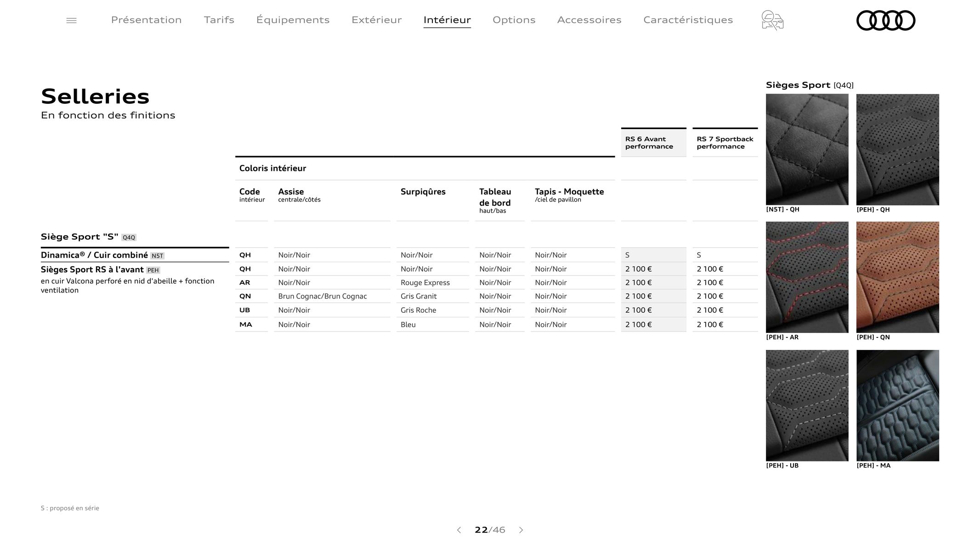Click the Coloris intérieur header
Screen dimensions: 980x551
272,169
